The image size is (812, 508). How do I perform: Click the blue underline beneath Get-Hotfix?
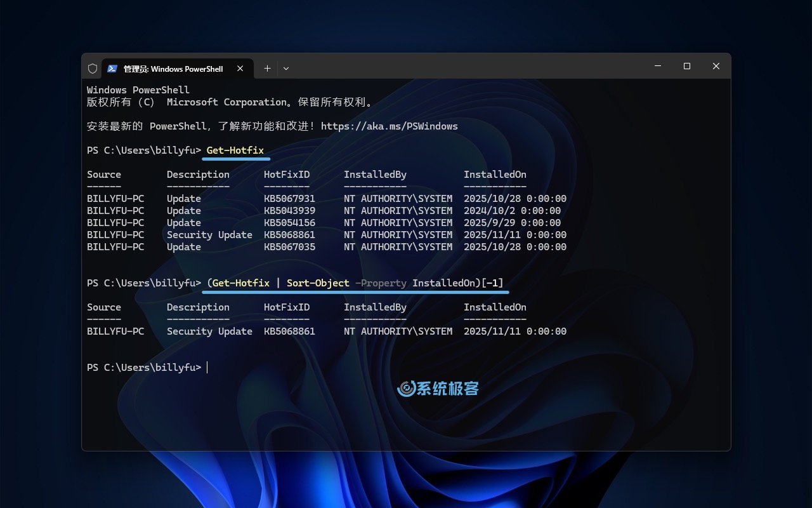235,159
